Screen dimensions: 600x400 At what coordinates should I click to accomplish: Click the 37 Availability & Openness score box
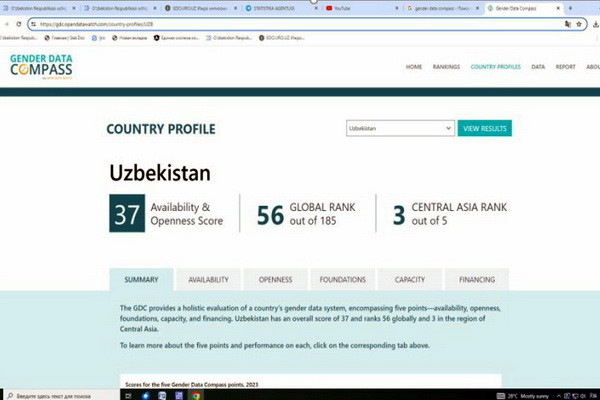click(x=127, y=213)
